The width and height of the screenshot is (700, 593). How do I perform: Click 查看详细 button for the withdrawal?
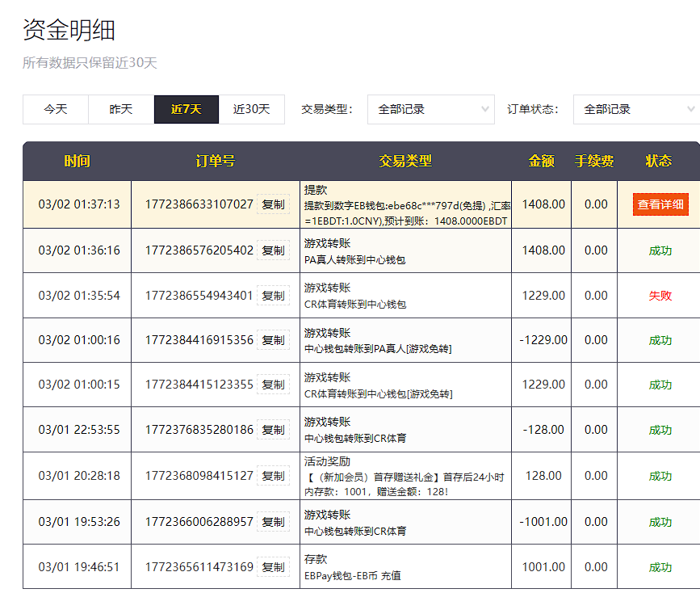[x=660, y=204]
